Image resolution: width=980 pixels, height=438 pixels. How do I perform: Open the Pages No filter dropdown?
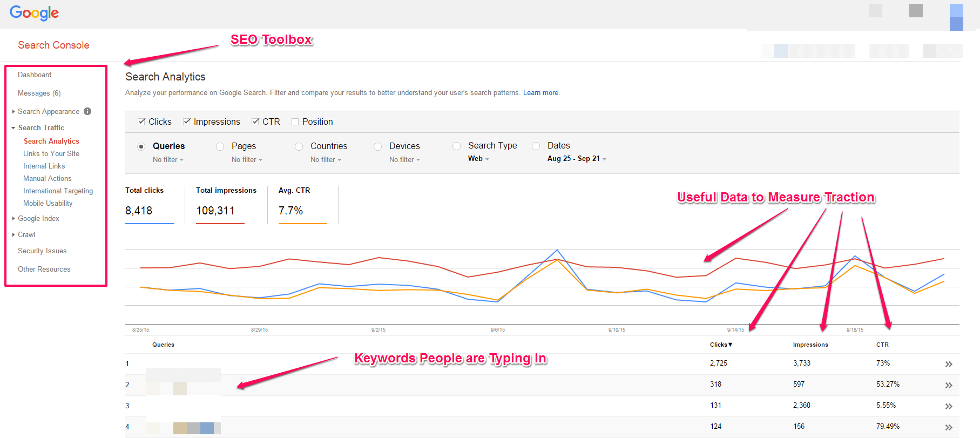247,159
